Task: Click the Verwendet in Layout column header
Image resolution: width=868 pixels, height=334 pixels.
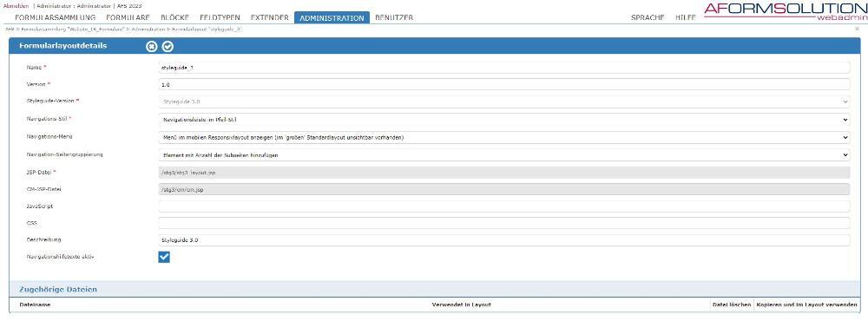Action: click(461, 305)
